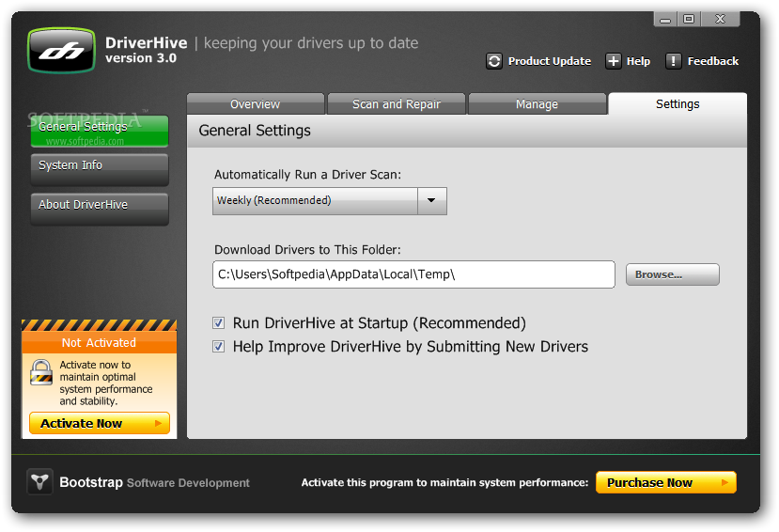Open System Info in the sidebar

[100, 169]
